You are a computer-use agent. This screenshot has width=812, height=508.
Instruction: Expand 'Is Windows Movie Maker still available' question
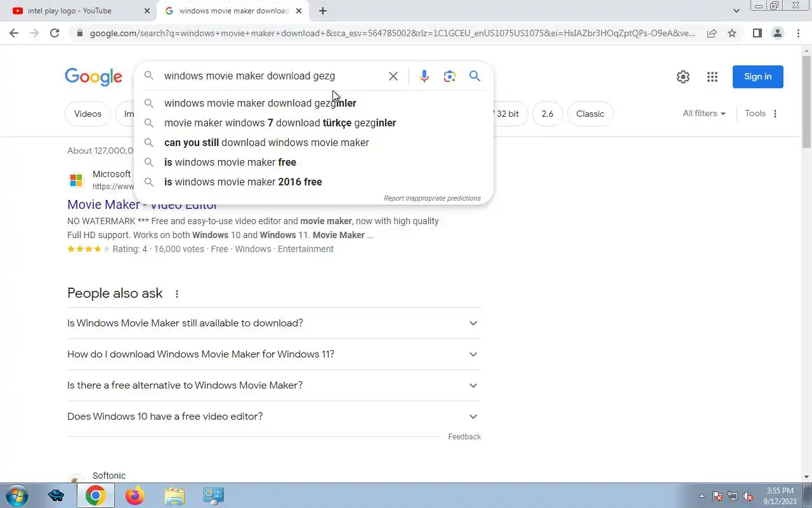pyautogui.click(x=274, y=323)
